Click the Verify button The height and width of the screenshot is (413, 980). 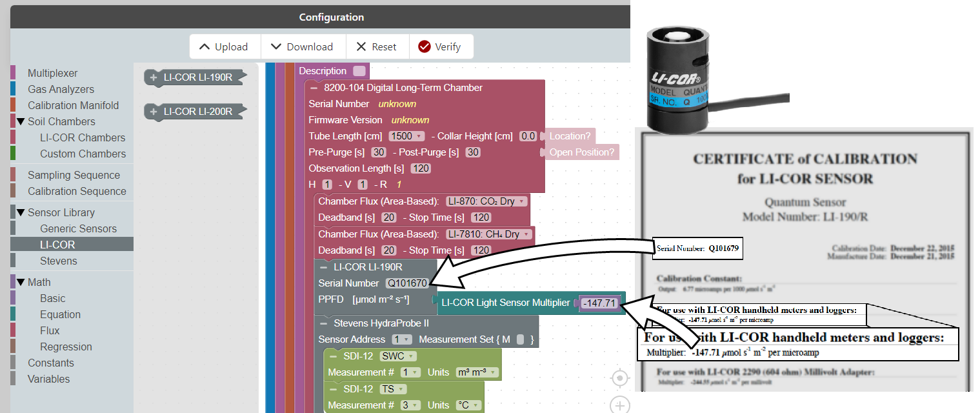coord(440,46)
